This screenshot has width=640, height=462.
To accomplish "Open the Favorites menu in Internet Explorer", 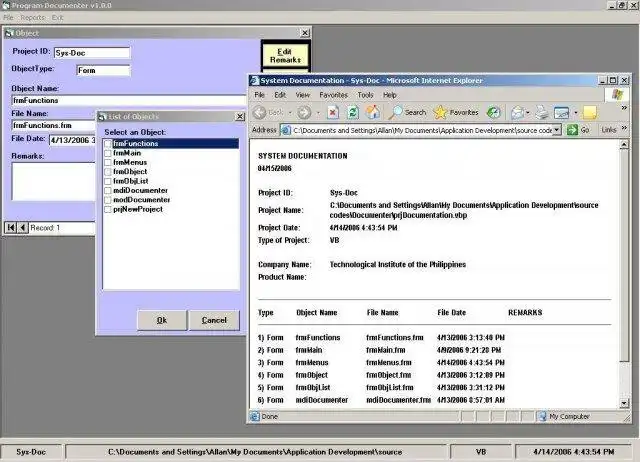I will (x=333, y=95).
